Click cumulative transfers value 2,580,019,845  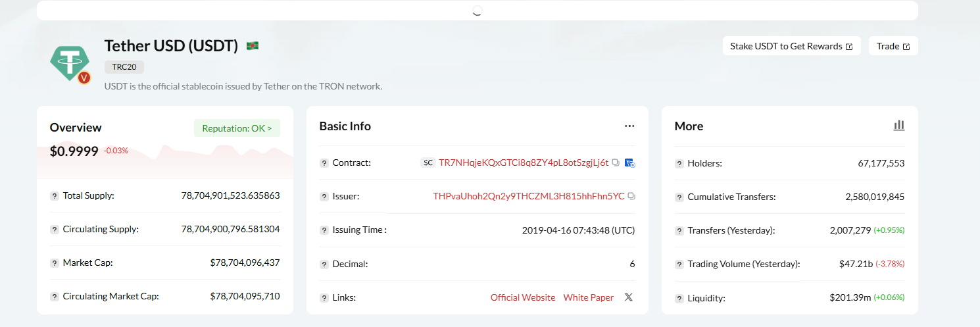[875, 197]
